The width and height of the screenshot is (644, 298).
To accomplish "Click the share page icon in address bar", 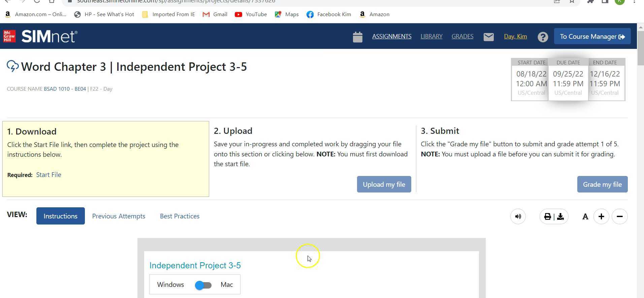I will click(557, 1).
